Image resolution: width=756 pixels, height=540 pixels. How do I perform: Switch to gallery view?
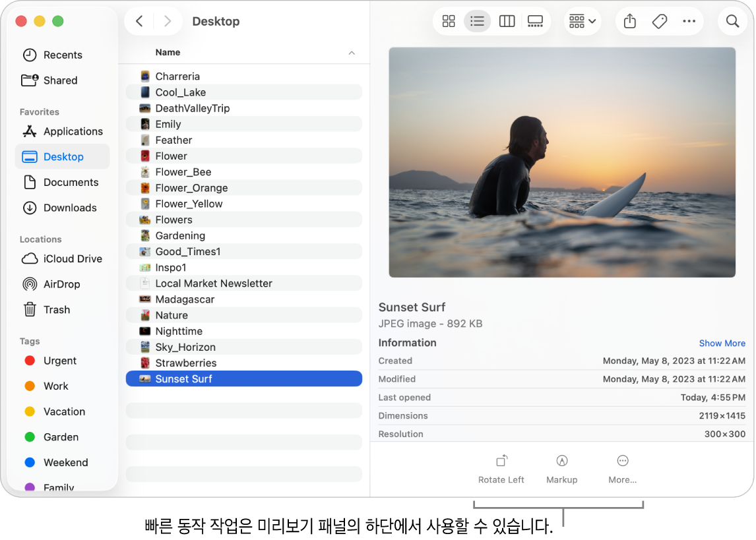(x=535, y=22)
